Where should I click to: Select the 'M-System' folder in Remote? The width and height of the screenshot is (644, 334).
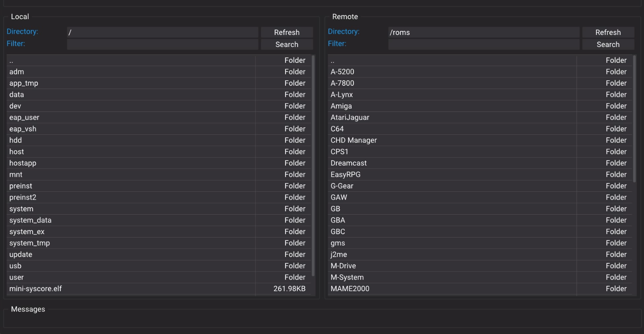(x=480, y=277)
